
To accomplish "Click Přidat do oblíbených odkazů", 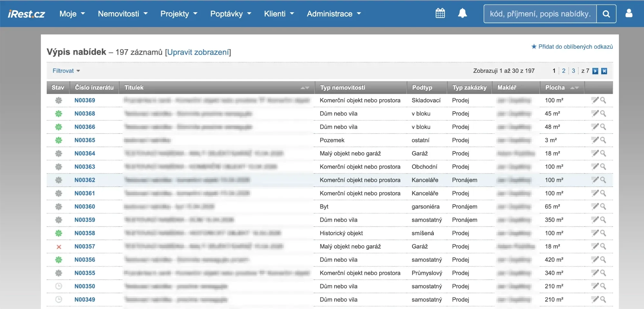I will pyautogui.click(x=572, y=47).
